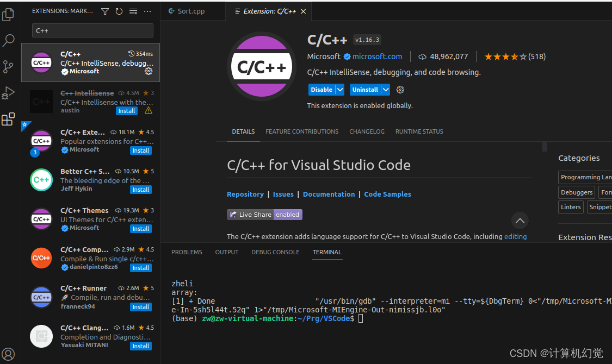
Task: Open the CHANGELOG tab
Action: tap(367, 131)
